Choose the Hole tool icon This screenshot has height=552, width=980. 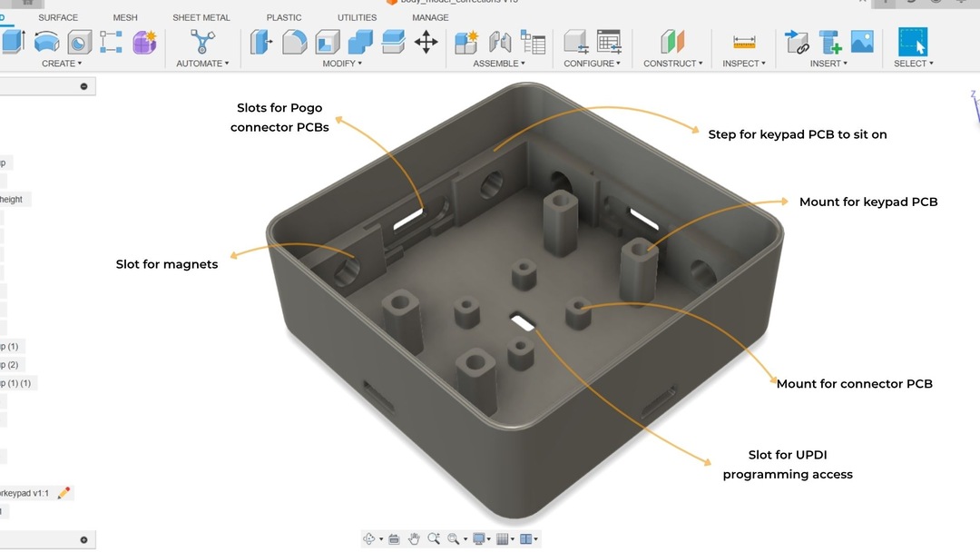[79, 43]
